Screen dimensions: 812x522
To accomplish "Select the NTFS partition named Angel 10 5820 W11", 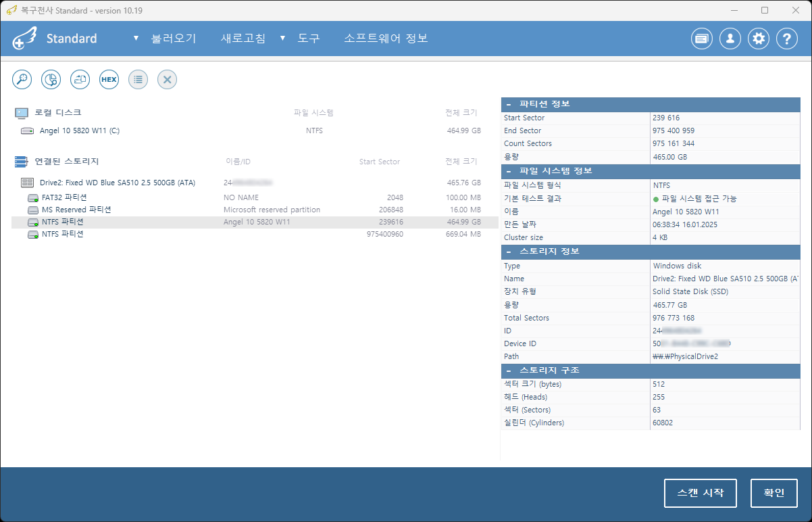I will point(255,222).
